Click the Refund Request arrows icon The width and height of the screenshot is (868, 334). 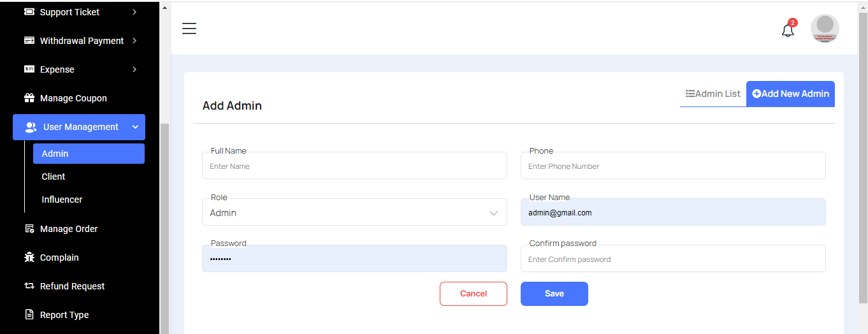point(29,286)
